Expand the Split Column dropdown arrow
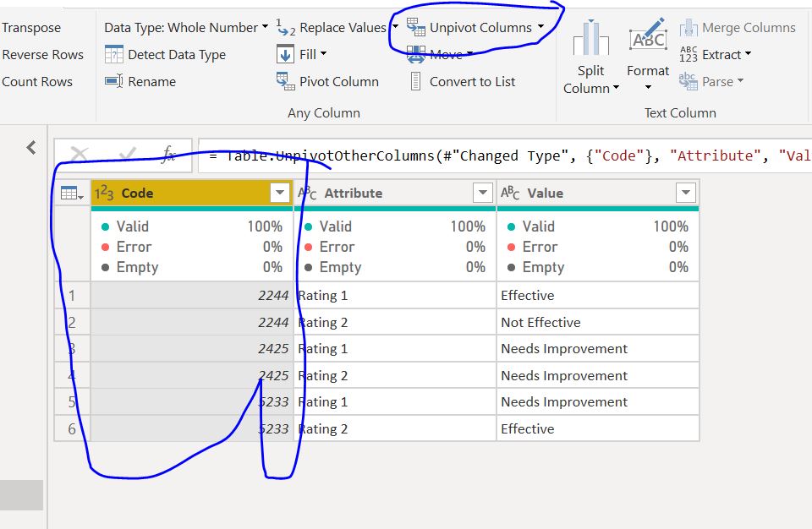 tap(616, 88)
